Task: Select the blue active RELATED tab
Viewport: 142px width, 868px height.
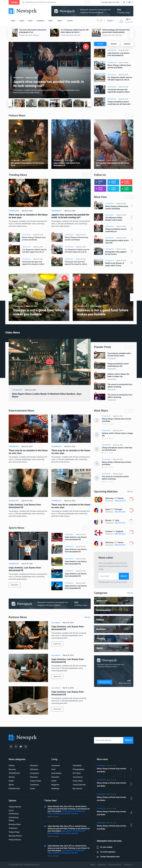Action: pos(100,44)
